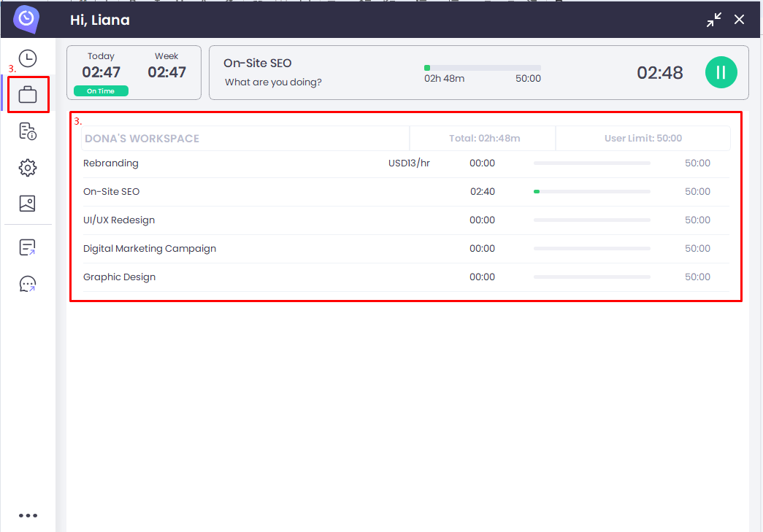The width and height of the screenshot is (763, 532).
Task: Click the On-Site SEO progress bar in the tracker
Action: (482, 68)
